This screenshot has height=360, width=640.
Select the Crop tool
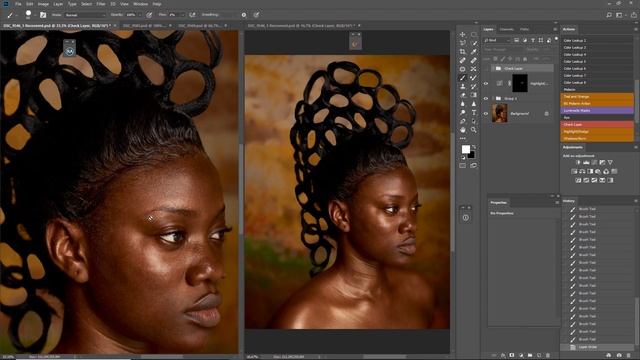(x=462, y=52)
